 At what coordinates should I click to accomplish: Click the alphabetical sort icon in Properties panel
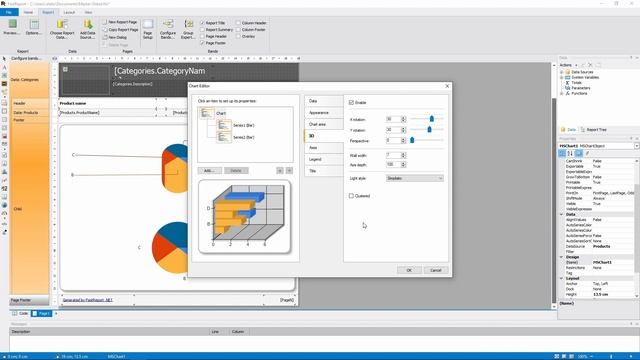(570, 153)
